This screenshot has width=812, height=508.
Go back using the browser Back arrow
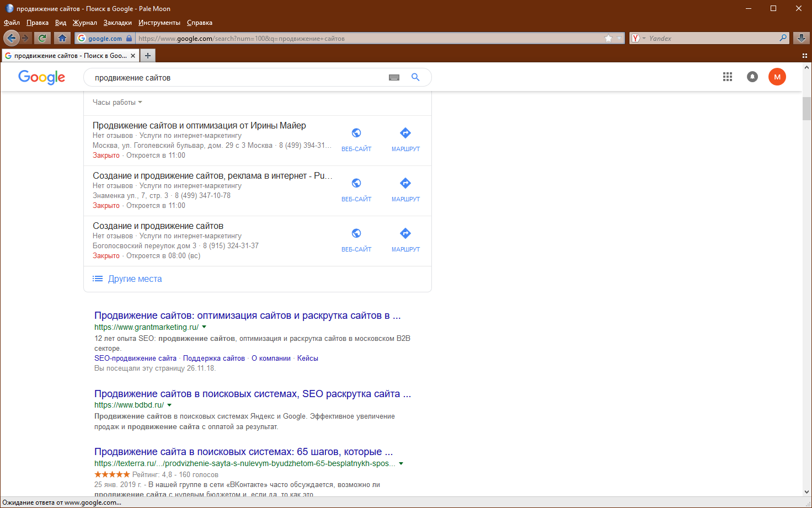pyautogui.click(x=11, y=38)
